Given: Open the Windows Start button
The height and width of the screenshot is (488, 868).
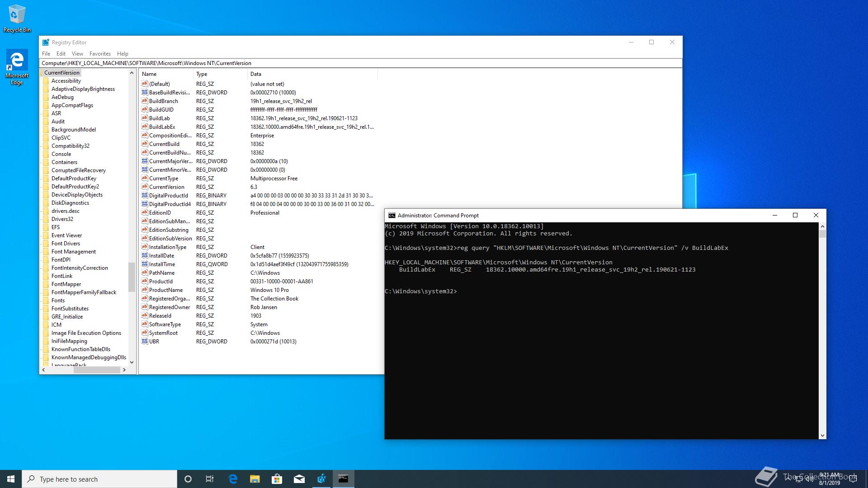Looking at the screenshot, I should click(x=11, y=479).
